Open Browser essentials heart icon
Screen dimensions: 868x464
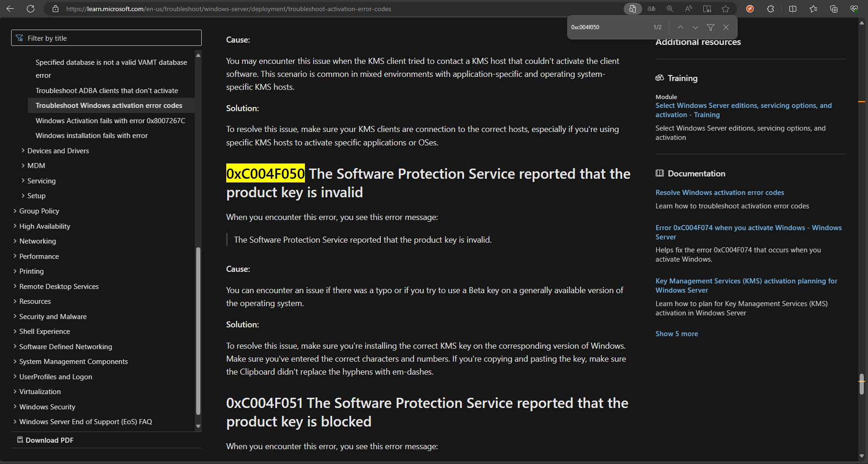pyautogui.click(x=854, y=9)
